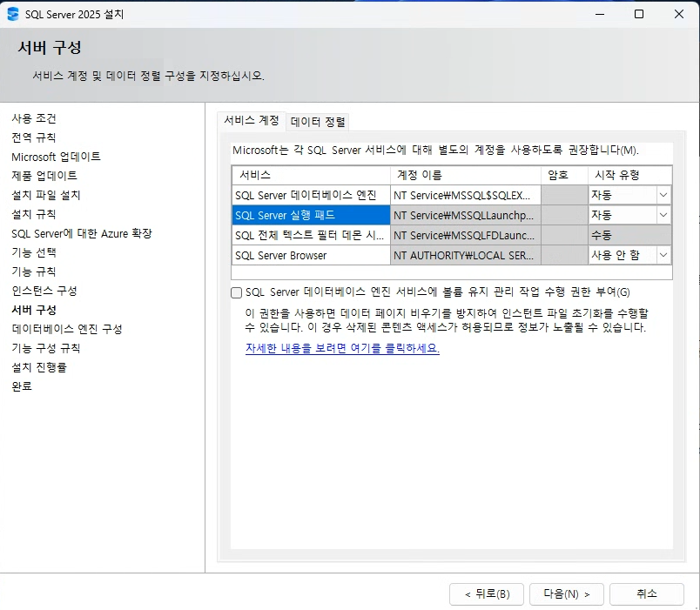Image resolution: width=700 pixels, height=610 pixels.
Task: Select the SQL 전체 텍스트 필터 데몬 service cell
Action: point(311,235)
